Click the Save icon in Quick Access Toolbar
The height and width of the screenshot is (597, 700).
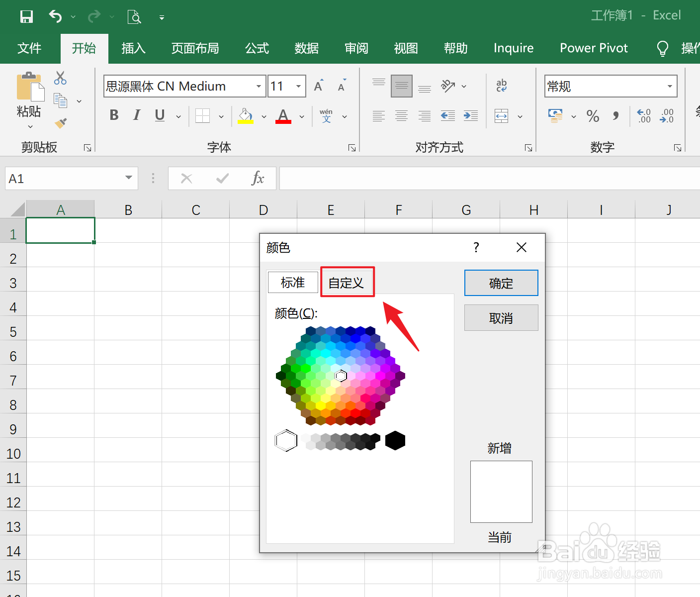[x=26, y=16]
